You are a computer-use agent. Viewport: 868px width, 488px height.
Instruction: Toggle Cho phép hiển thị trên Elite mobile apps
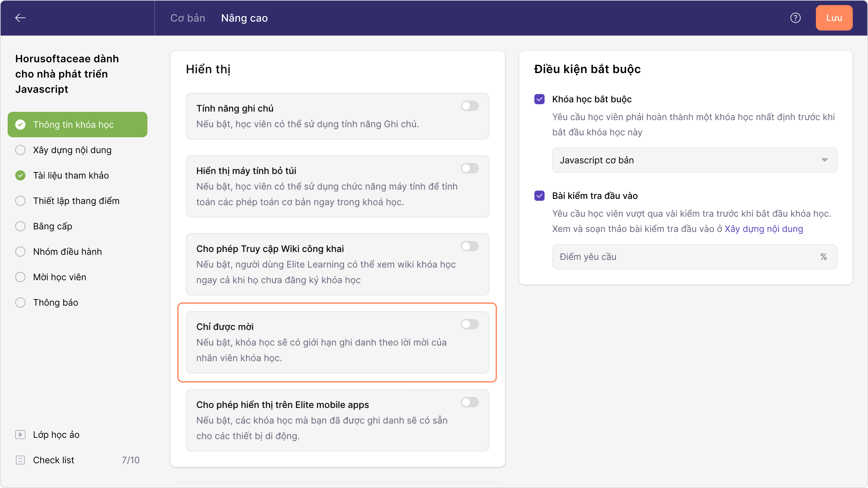[470, 402]
